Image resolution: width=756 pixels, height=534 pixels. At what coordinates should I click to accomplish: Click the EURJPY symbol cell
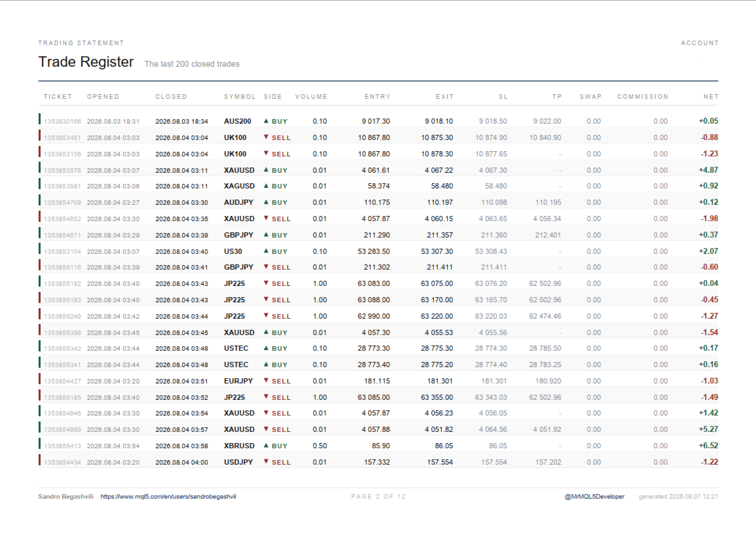pyautogui.click(x=238, y=382)
